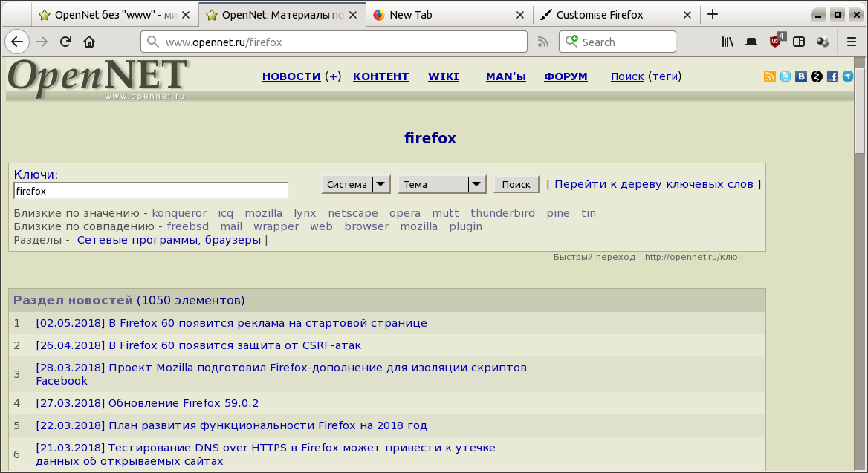
Task: Expand the Система dropdown
Action: 356,184
